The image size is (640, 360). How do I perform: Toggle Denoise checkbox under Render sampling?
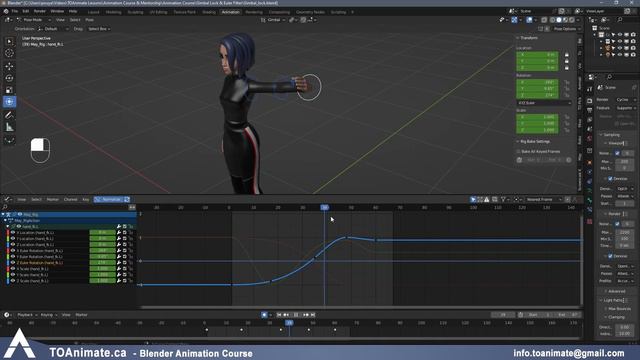611,256
